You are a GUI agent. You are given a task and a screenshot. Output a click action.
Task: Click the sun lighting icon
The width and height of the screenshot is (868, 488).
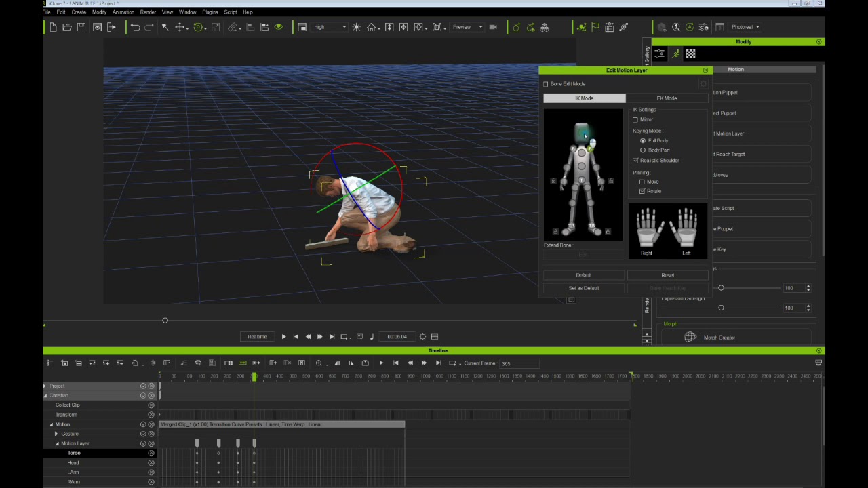[x=357, y=27]
